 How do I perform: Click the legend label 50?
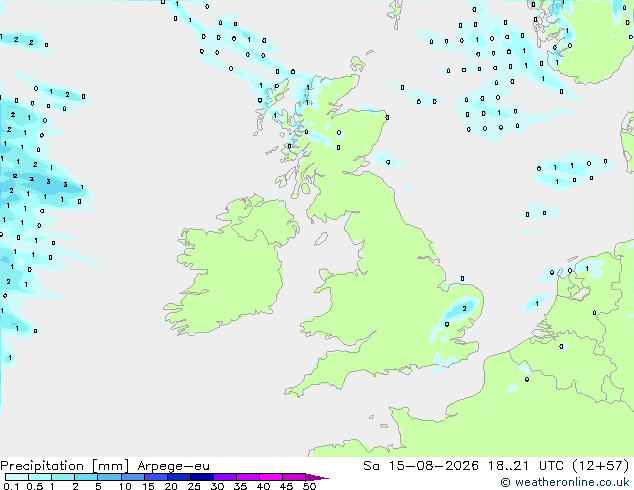click(310, 486)
